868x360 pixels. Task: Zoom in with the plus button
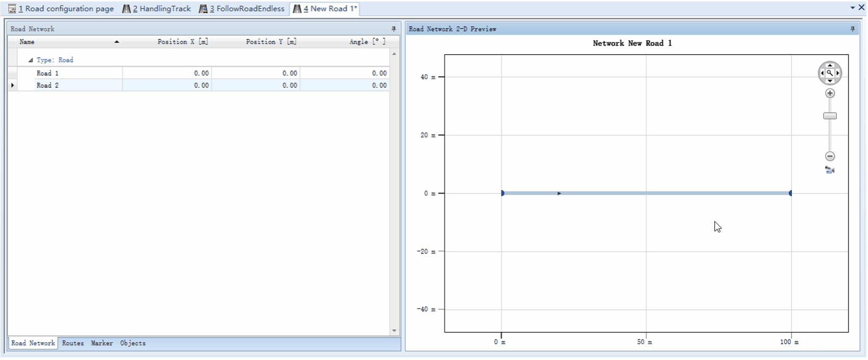pyautogui.click(x=830, y=93)
